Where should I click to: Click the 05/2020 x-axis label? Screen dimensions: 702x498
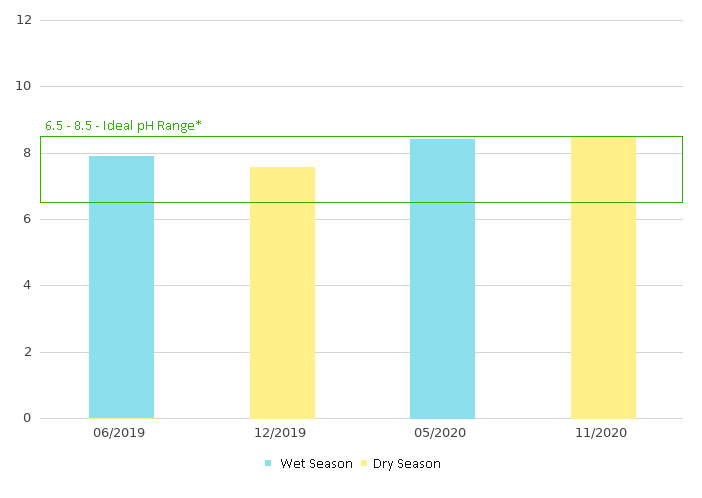(442, 433)
